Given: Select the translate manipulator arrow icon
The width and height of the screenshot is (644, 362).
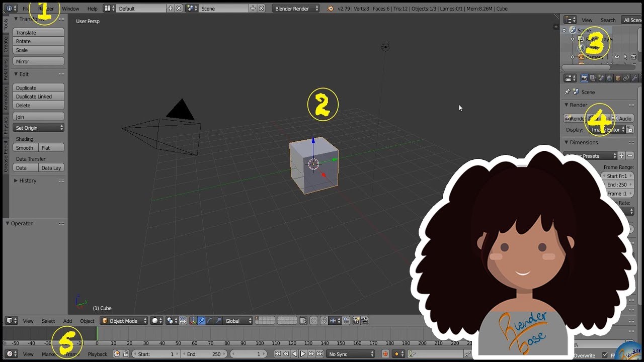Looking at the screenshot, I should click(x=201, y=321).
